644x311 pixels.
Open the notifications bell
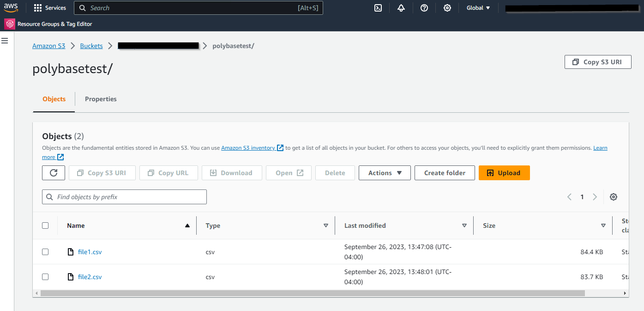[401, 7]
